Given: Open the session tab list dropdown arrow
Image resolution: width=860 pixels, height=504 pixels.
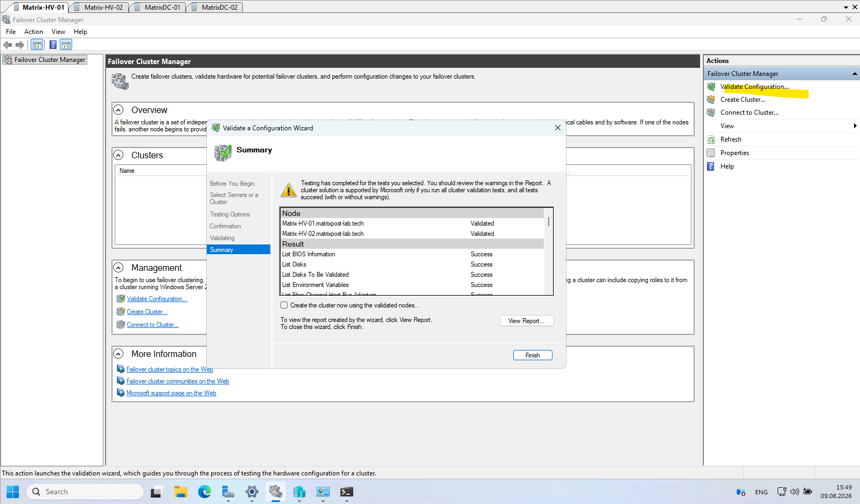Looking at the screenshot, I should 846,8.
